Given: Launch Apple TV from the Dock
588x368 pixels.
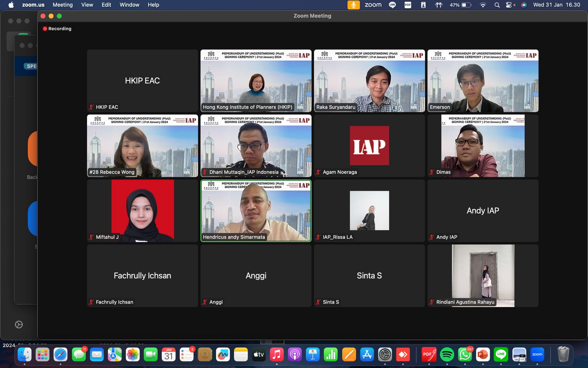Looking at the screenshot, I should click(x=259, y=355).
